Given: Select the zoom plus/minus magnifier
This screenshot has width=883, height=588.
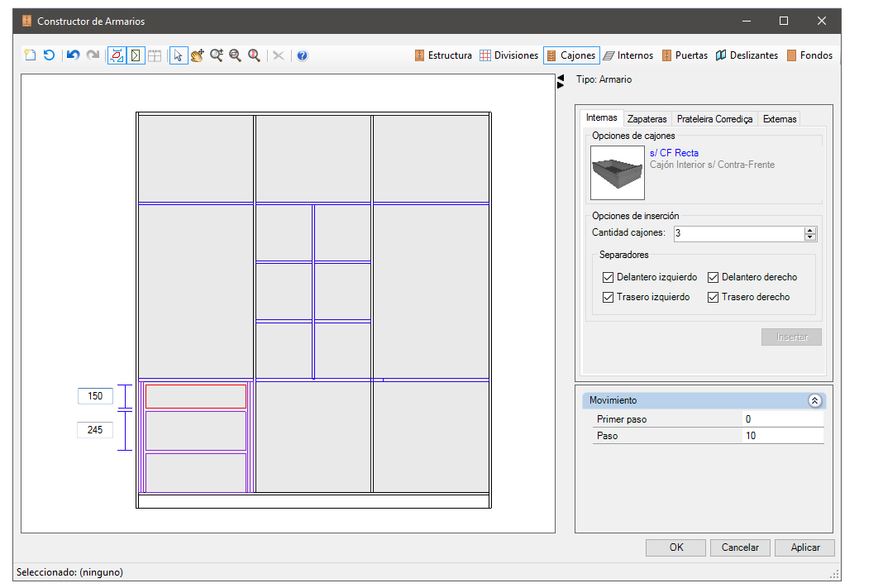Looking at the screenshot, I should pos(217,55).
